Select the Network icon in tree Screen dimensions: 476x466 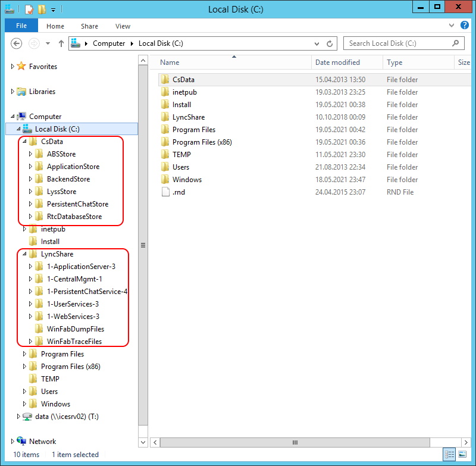coord(21,441)
